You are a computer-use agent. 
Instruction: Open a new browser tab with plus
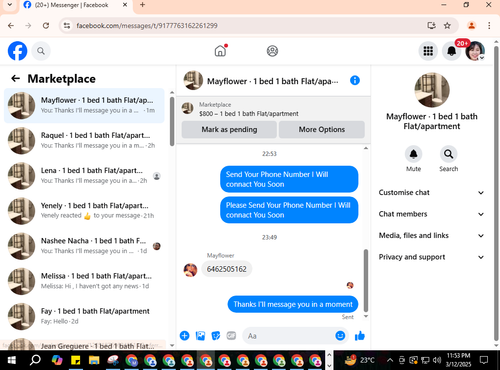pyautogui.click(x=142, y=5)
